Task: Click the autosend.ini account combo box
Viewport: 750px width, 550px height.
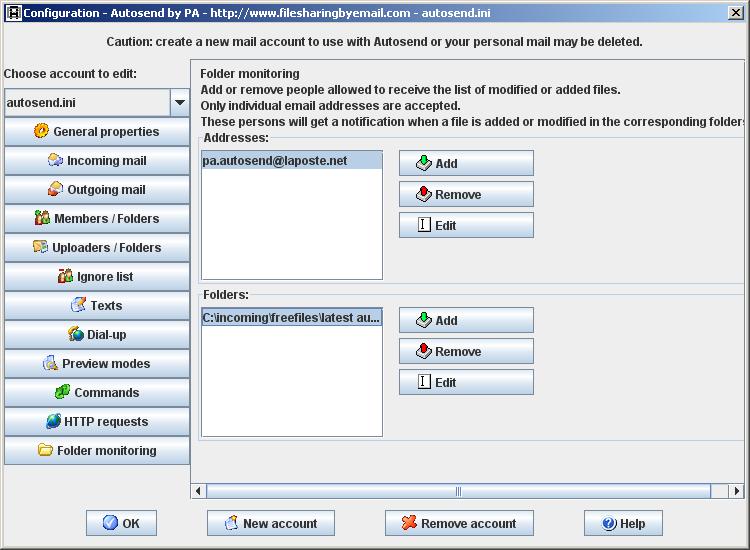Action: click(x=97, y=102)
